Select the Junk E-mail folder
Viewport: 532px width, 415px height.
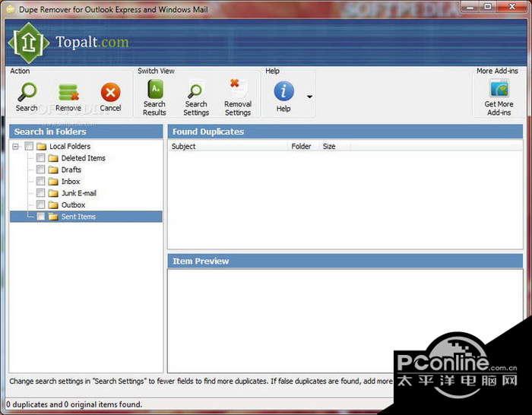(x=79, y=193)
